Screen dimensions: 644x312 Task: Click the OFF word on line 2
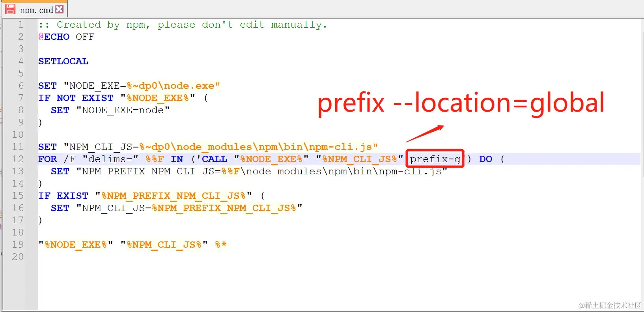tap(85, 37)
